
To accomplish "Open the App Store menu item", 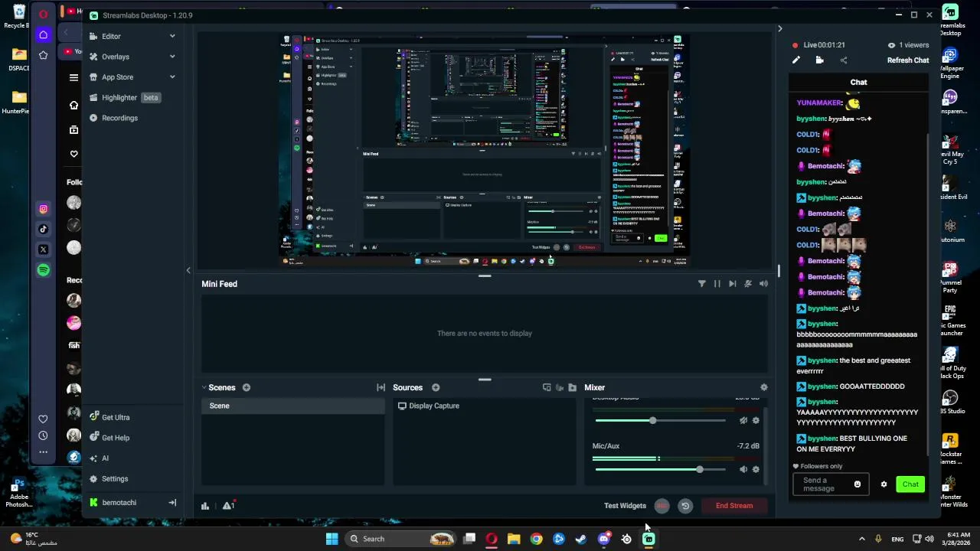I will click(117, 77).
